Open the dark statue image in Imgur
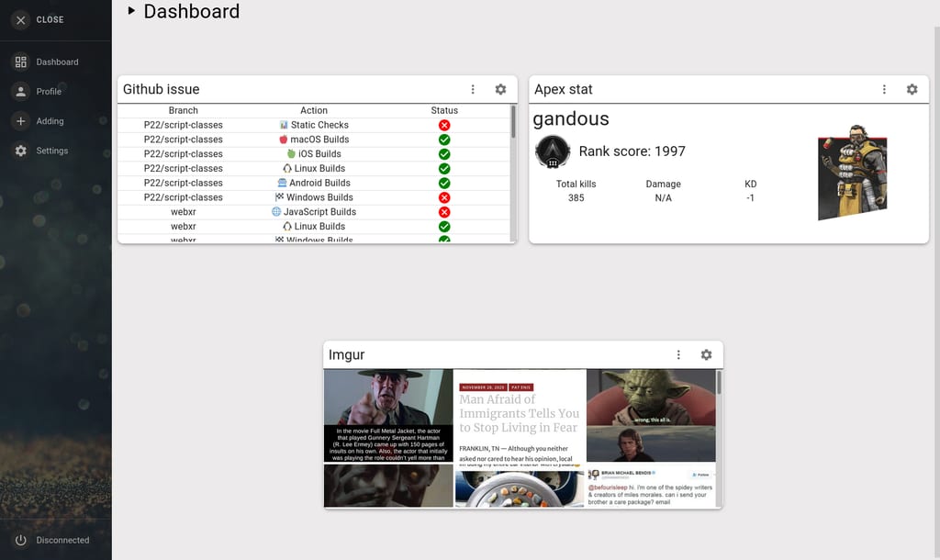 tap(388, 486)
